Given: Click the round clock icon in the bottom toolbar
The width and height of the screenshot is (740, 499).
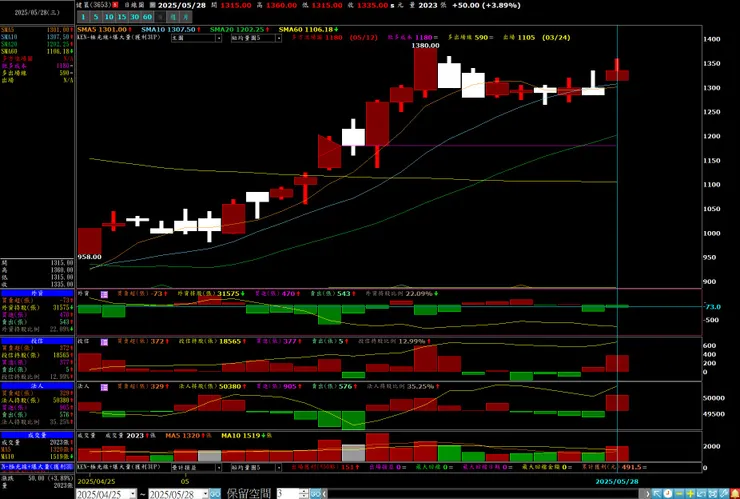Looking at the screenshot, I should coord(668,494).
